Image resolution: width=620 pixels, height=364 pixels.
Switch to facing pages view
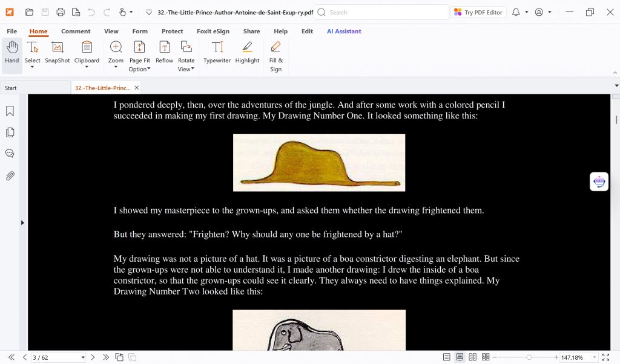coord(472,357)
